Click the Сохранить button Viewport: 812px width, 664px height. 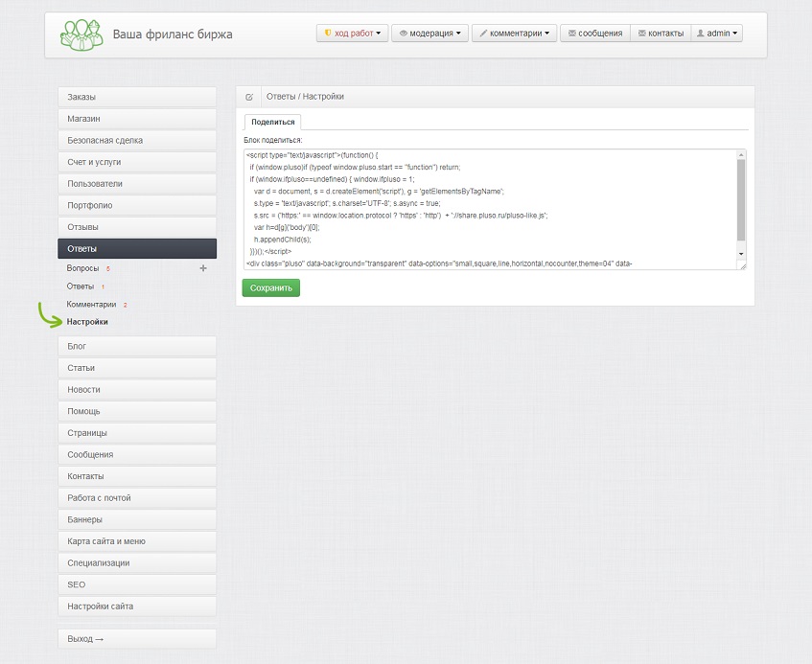click(271, 287)
